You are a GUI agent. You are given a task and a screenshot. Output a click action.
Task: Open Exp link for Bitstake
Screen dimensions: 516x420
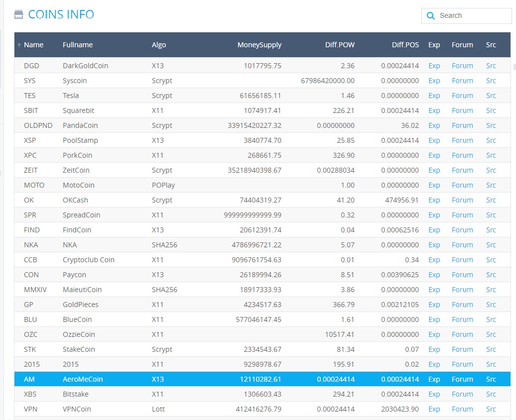434,394
